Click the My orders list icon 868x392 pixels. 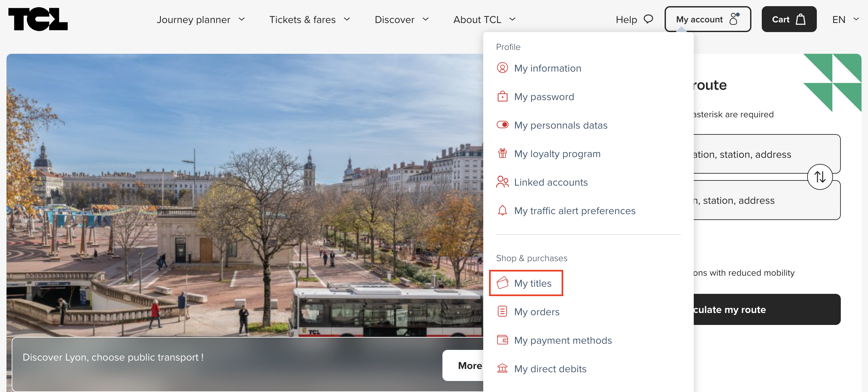tap(502, 311)
